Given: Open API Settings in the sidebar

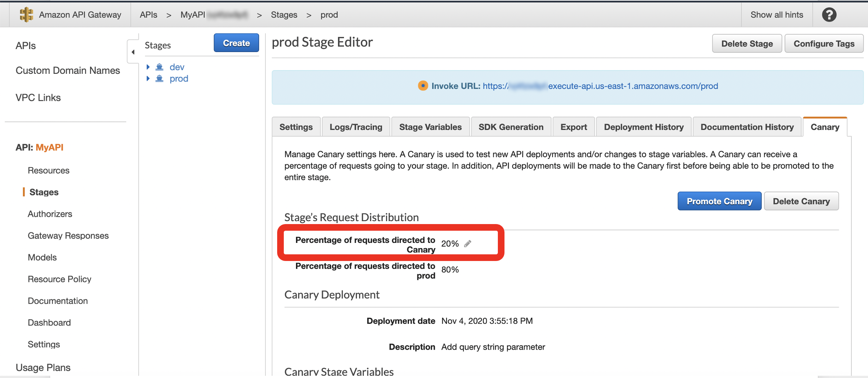Looking at the screenshot, I should click(44, 345).
